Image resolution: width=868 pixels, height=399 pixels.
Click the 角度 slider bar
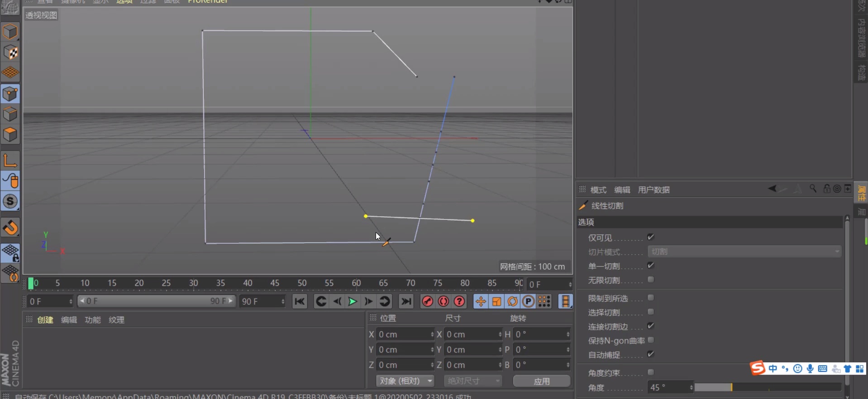coord(767,387)
